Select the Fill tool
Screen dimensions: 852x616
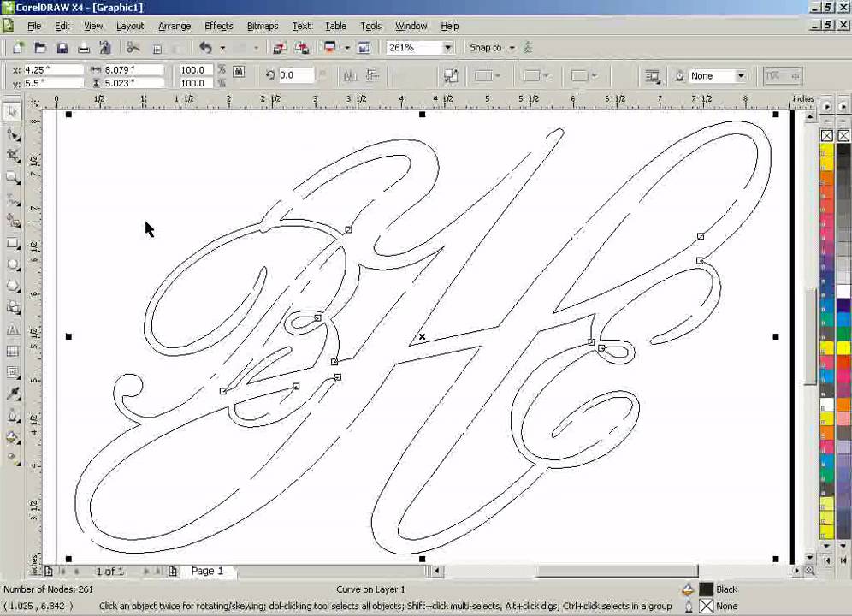pos(13,438)
